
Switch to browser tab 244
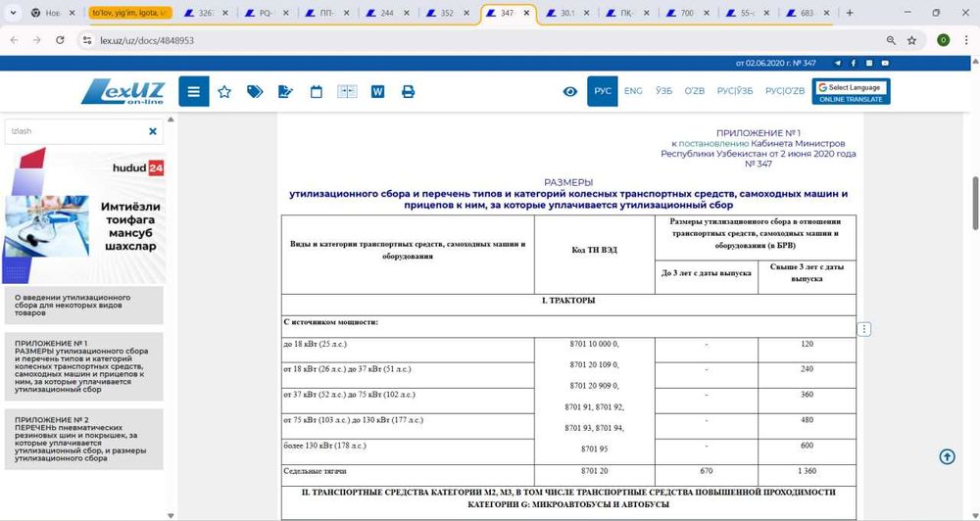pos(385,13)
